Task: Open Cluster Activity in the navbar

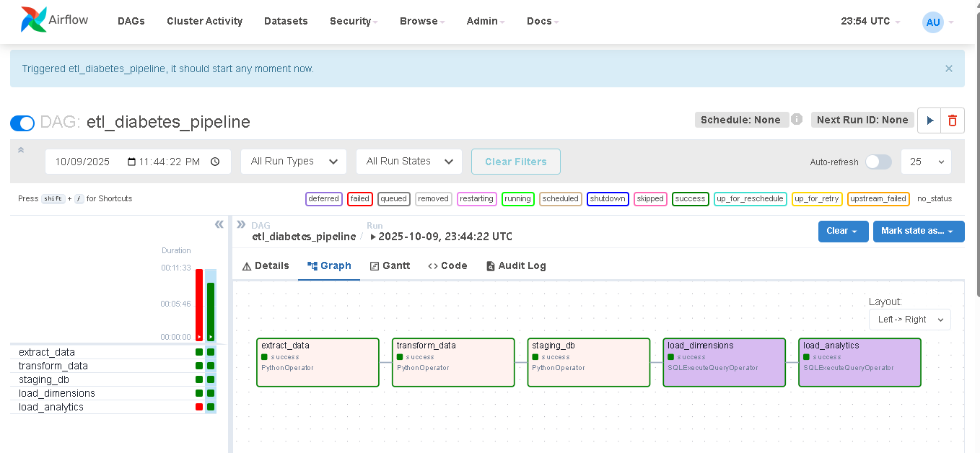Action: click(x=205, y=21)
